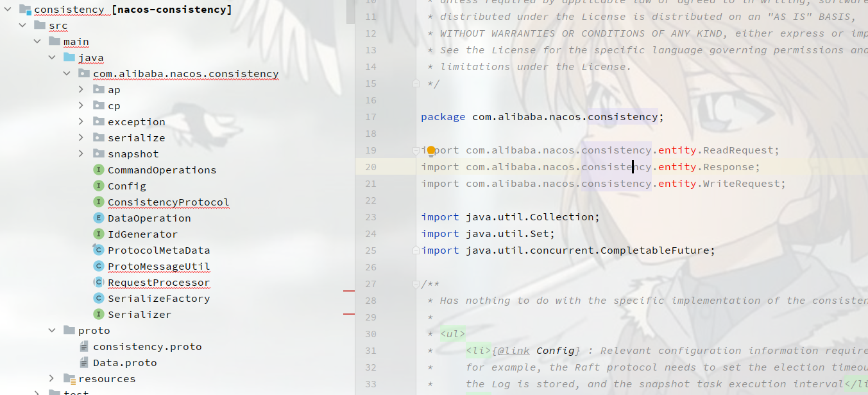The height and width of the screenshot is (395, 868).
Task: Click the DataOperation enum icon
Action: [98, 218]
